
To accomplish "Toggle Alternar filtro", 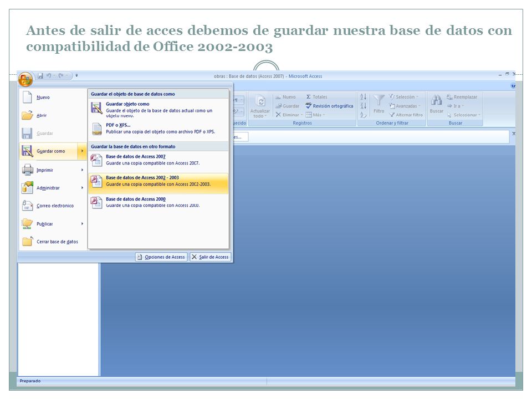I will [406, 115].
